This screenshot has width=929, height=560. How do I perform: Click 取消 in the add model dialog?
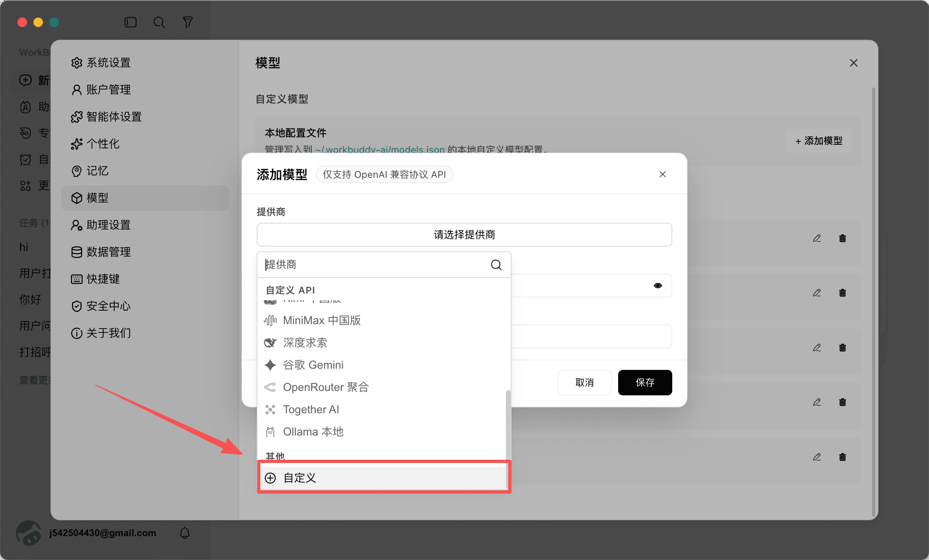[x=584, y=383]
